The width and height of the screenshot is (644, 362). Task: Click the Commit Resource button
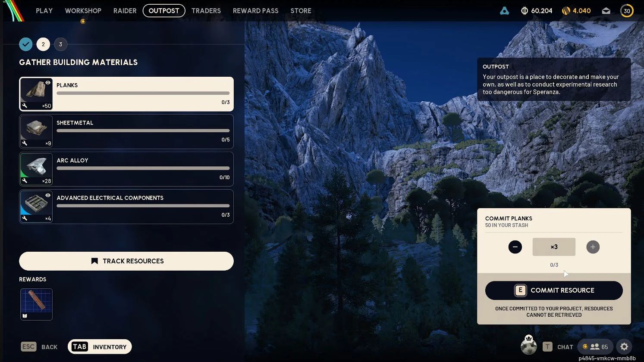coord(554,290)
